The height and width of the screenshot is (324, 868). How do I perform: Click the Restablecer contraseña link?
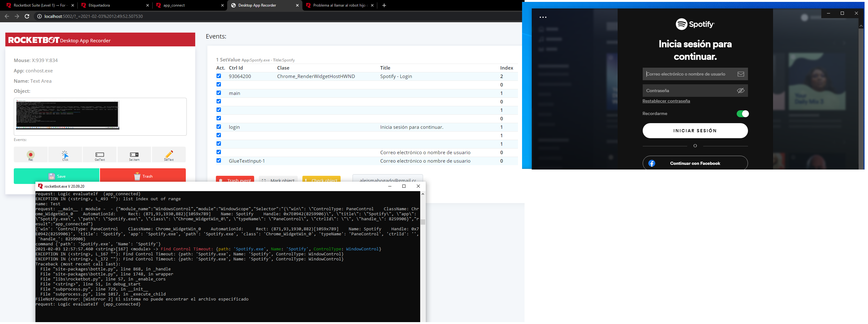coord(666,101)
